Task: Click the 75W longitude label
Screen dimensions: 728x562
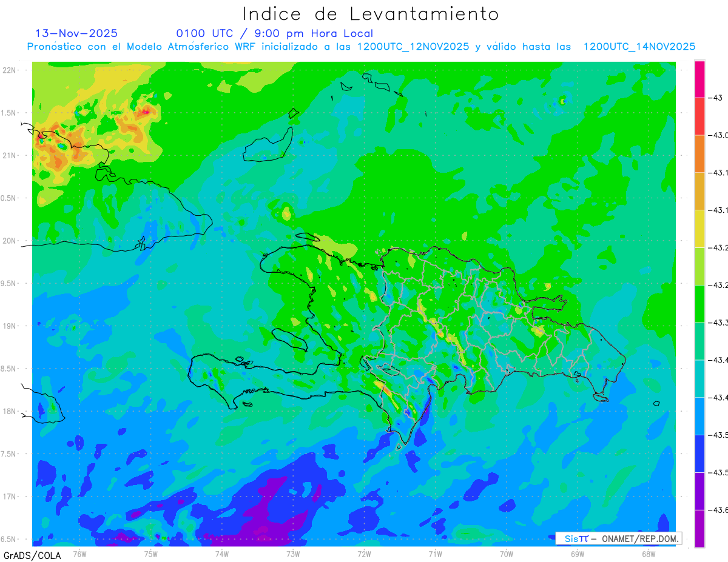Action: click(x=150, y=554)
